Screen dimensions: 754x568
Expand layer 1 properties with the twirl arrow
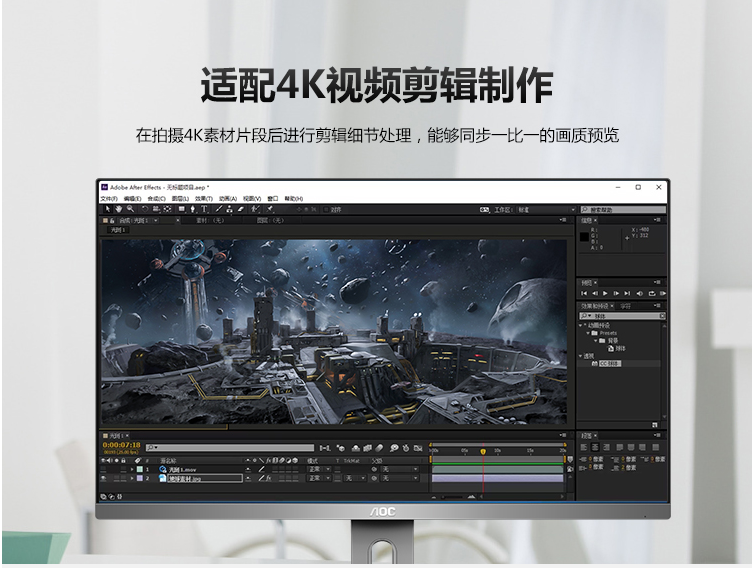pos(130,469)
